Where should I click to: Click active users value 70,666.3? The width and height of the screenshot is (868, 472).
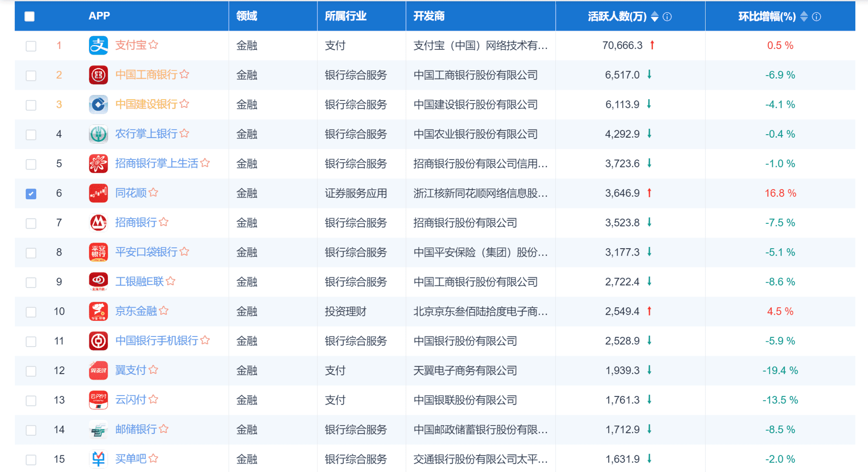622,45
